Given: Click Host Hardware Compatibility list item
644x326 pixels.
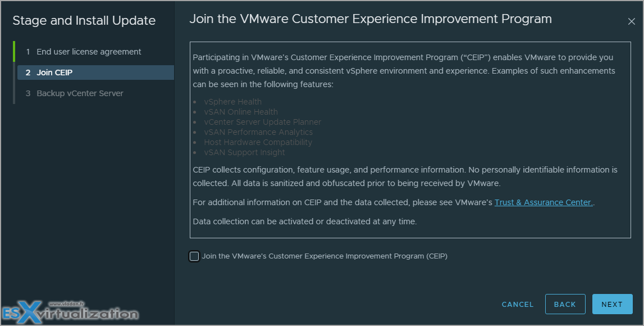Looking at the screenshot, I should (x=258, y=142).
